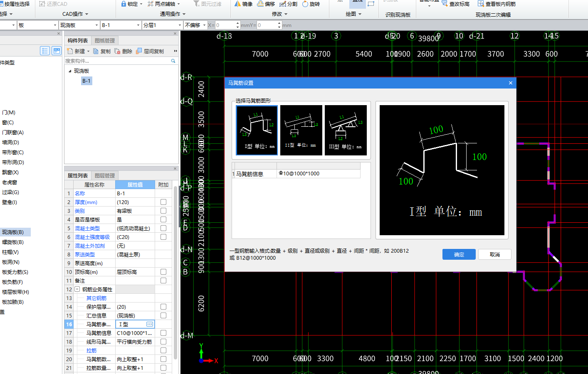This screenshot has width=588, height=374.
Task: Click 复制 copy component icon
Action: (96, 51)
